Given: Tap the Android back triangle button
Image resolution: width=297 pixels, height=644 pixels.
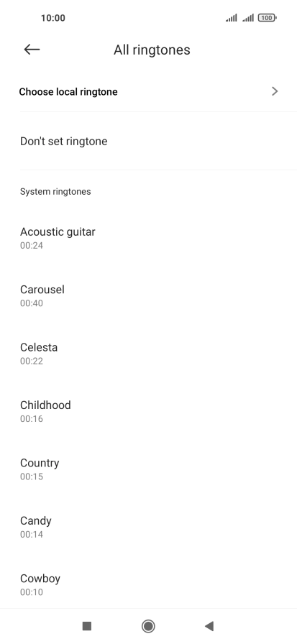Looking at the screenshot, I should pos(209,626).
